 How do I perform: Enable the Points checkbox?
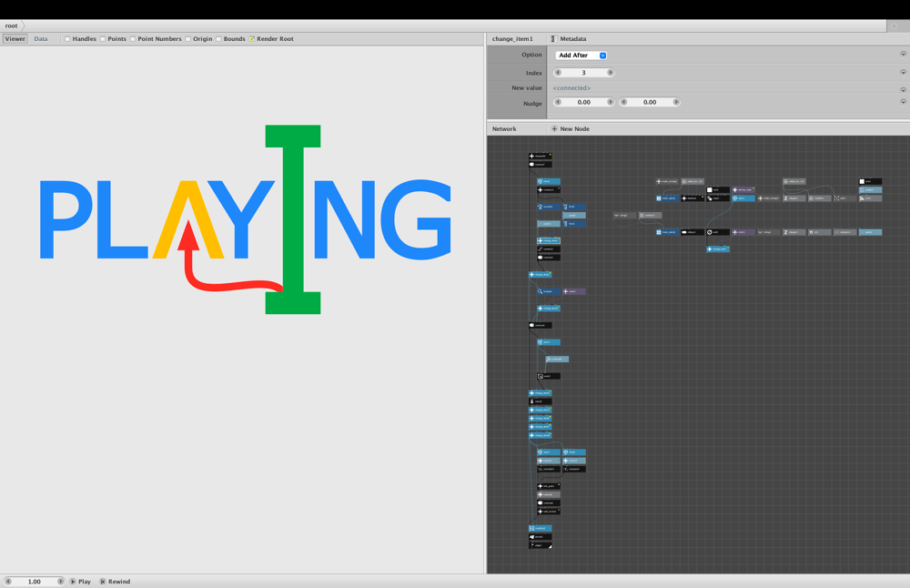pos(103,39)
